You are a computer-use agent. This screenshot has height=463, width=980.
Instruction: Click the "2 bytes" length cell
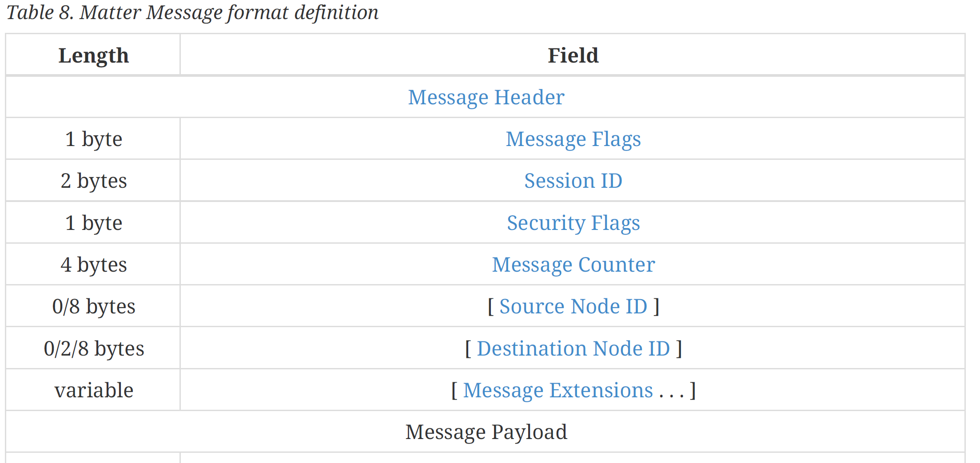[93, 181]
